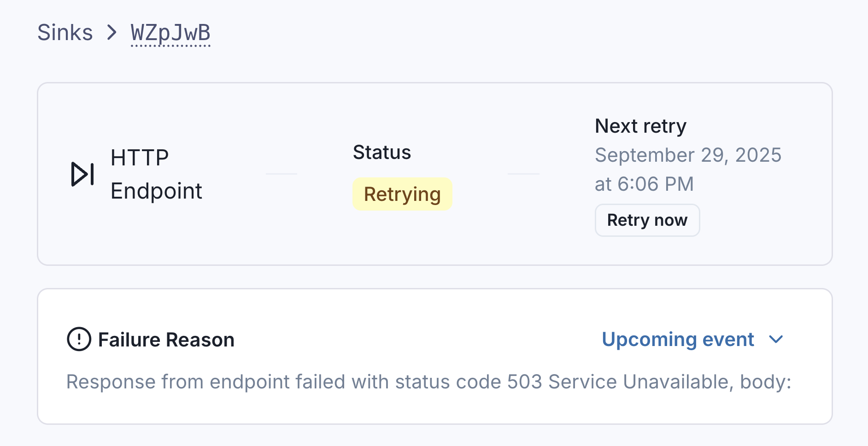The image size is (868, 446).
Task: Click the breadcrumb chevron separator after Sinks
Action: tap(111, 33)
